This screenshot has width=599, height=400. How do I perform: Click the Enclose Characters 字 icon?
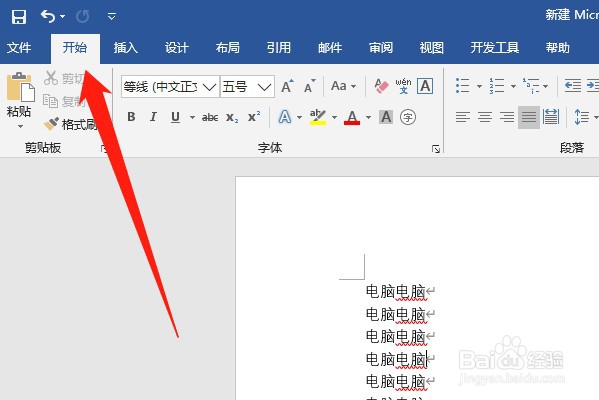click(408, 117)
